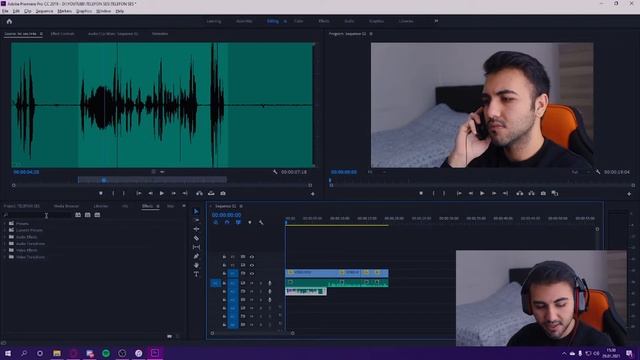Click Lift button in Program monitor
The width and height of the screenshot is (640, 360).
520,193
